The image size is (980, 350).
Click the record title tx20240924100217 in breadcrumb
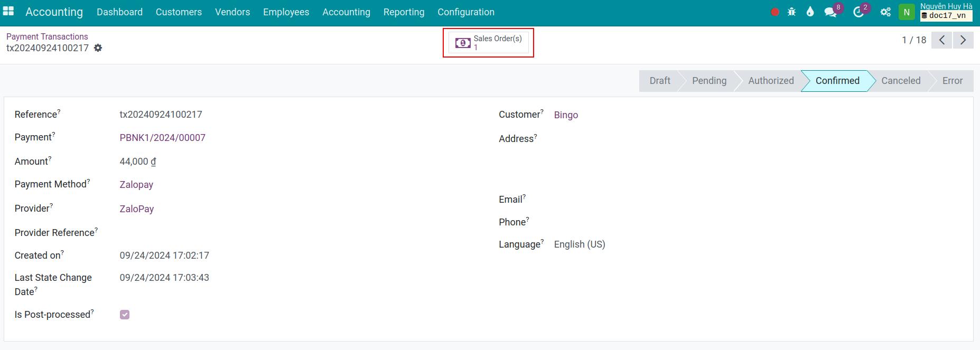[48, 48]
